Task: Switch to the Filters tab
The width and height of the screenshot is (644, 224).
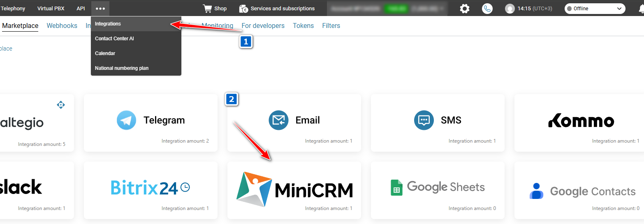Action: (x=331, y=25)
